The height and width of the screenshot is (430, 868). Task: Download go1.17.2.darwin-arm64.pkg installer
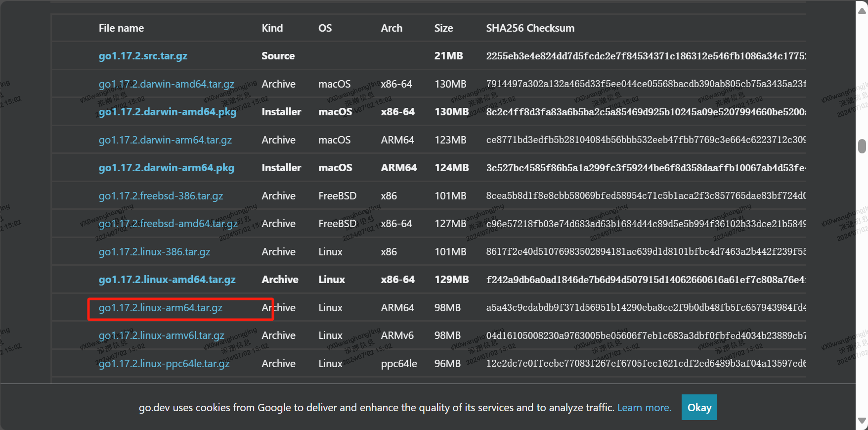pos(166,168)
